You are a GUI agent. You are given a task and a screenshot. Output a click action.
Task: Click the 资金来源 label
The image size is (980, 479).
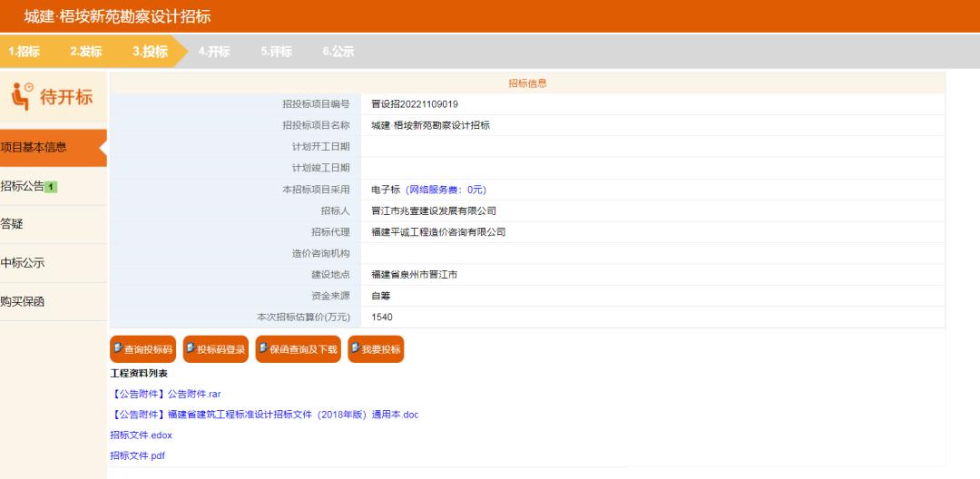(x=331, y=296)
